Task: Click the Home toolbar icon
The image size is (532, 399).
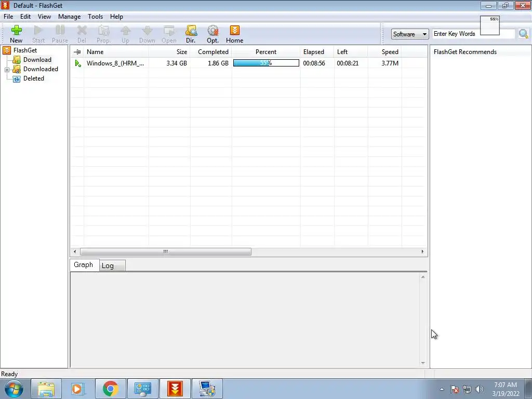Action: coord(234,34)
